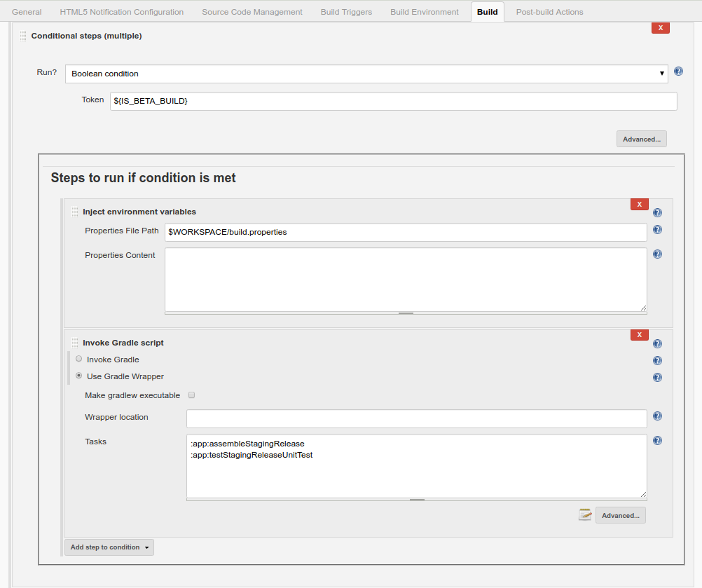Open help for Wrapper location field

tap(657, 416)
